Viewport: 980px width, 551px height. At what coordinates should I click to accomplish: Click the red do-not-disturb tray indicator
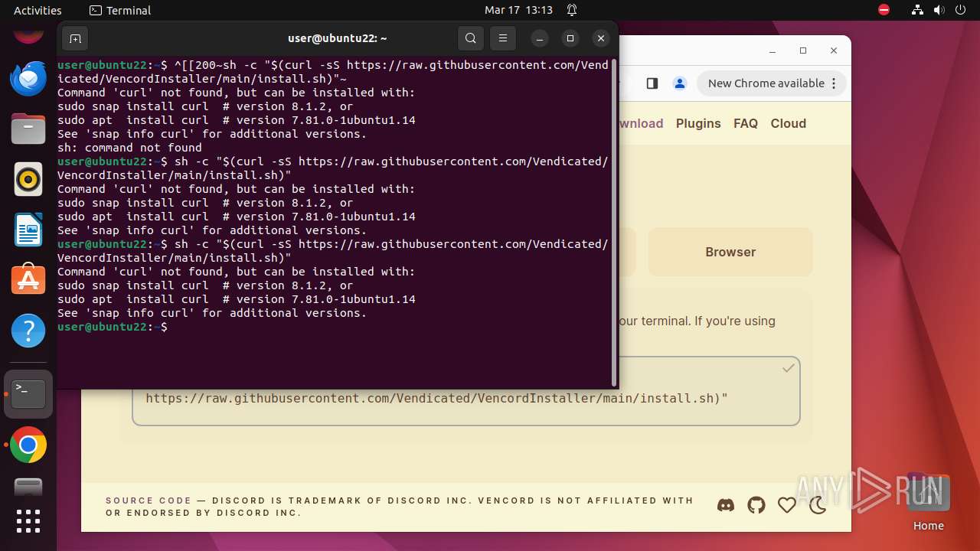click(x=884, y=10)
